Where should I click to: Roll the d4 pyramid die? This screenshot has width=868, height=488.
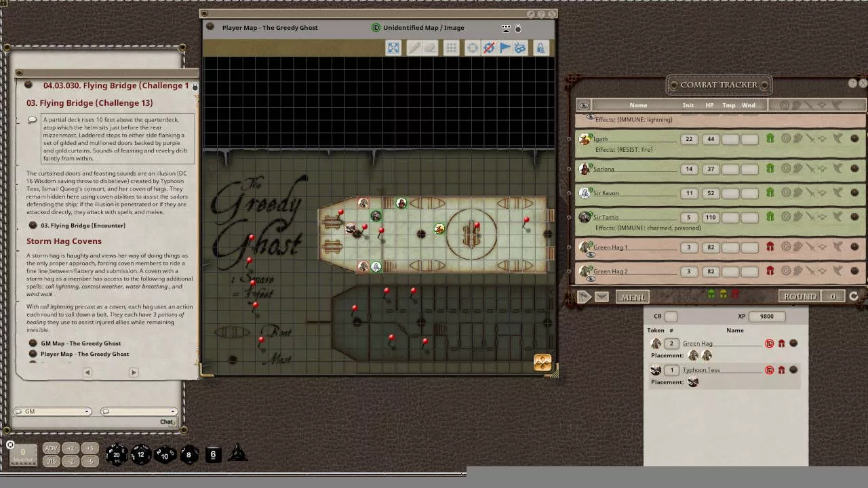(237, 453)
